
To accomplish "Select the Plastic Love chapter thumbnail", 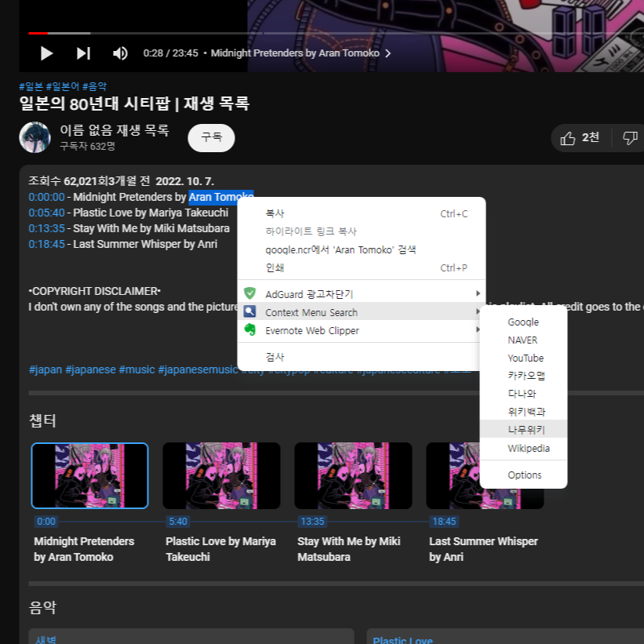I will 221,475.
